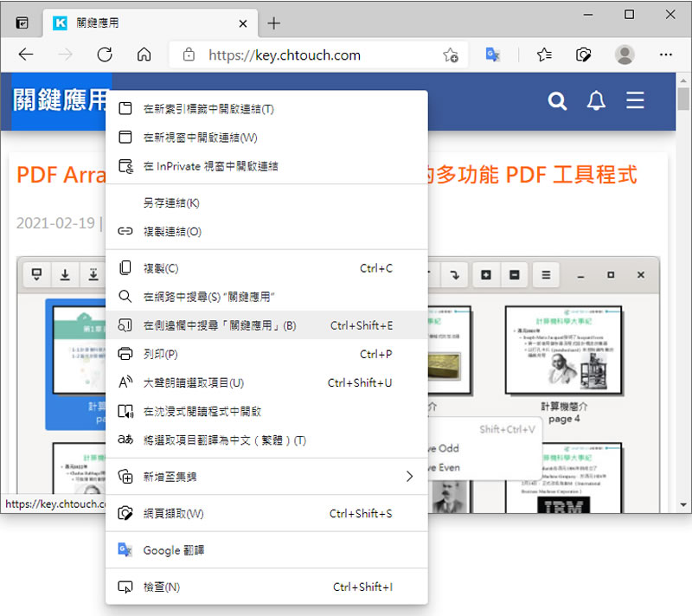
Task: Click the address bar URL field
Action: 318,55
